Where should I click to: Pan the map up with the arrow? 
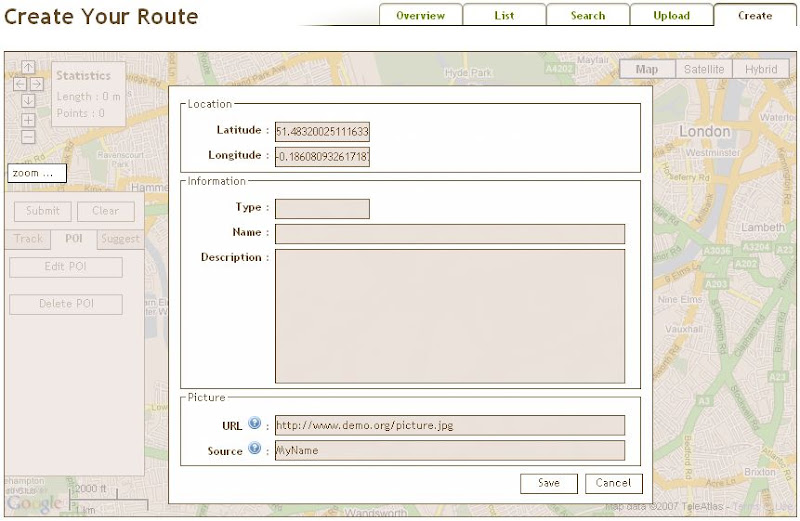coord(28,68)
